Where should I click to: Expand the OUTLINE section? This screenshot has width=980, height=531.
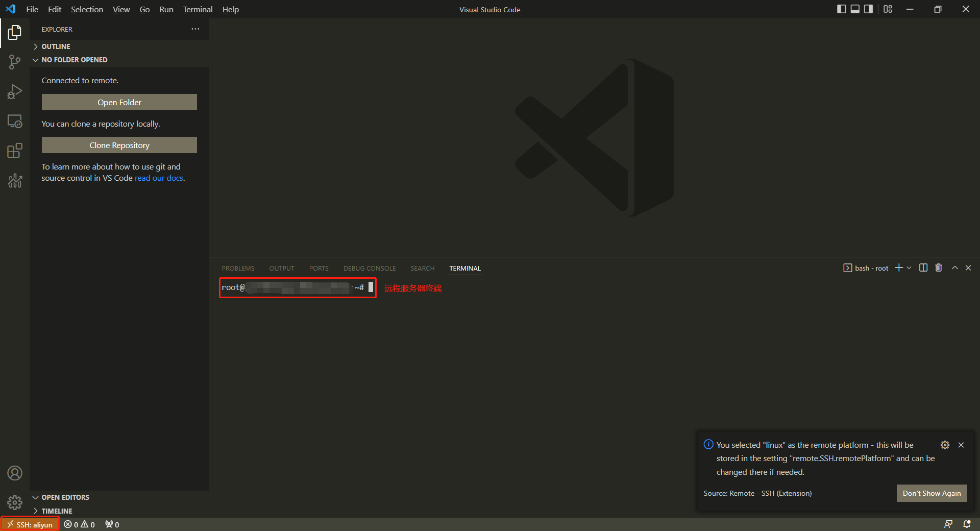[x=56, y=46]
